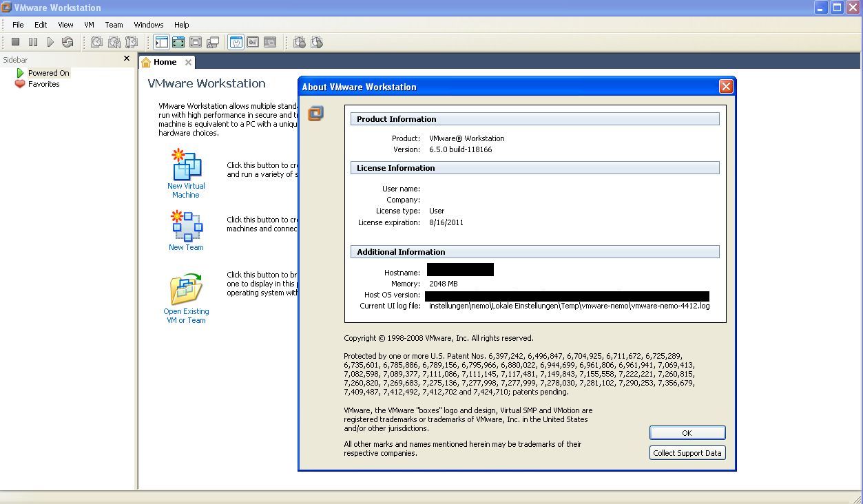This screenshot has width=863, height=504.
Task: Click the License type value User
Action: tap(437, 211)
